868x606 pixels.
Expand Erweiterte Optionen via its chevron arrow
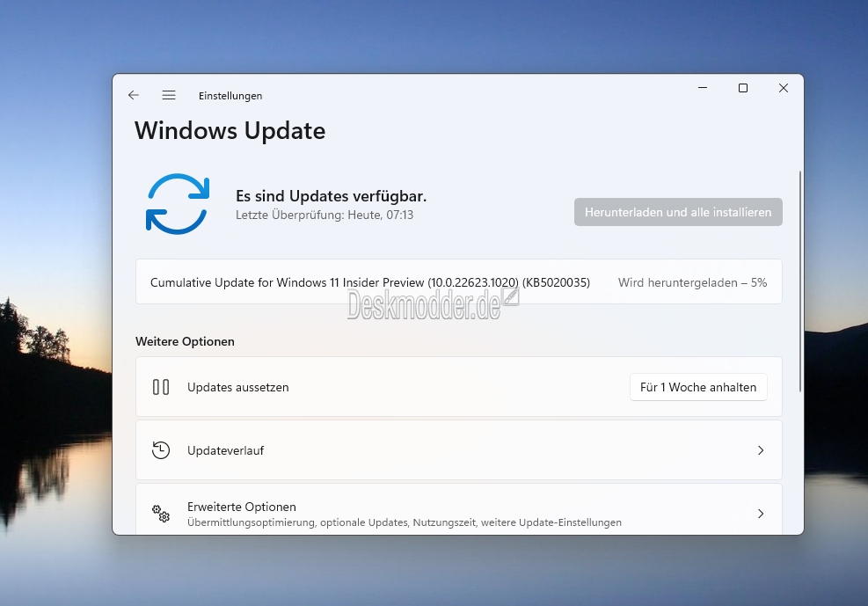point(761,514)
